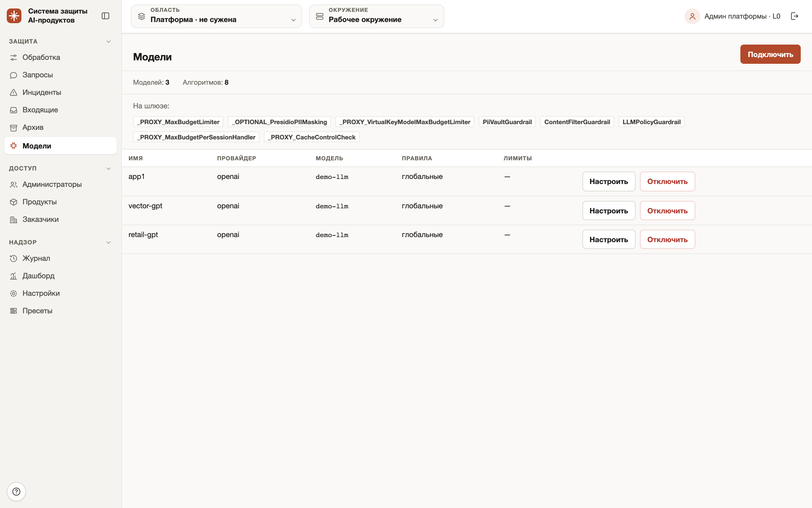Click the Настройки gear icon
Viewport: 812px width, 508px height.
(14, 293)
